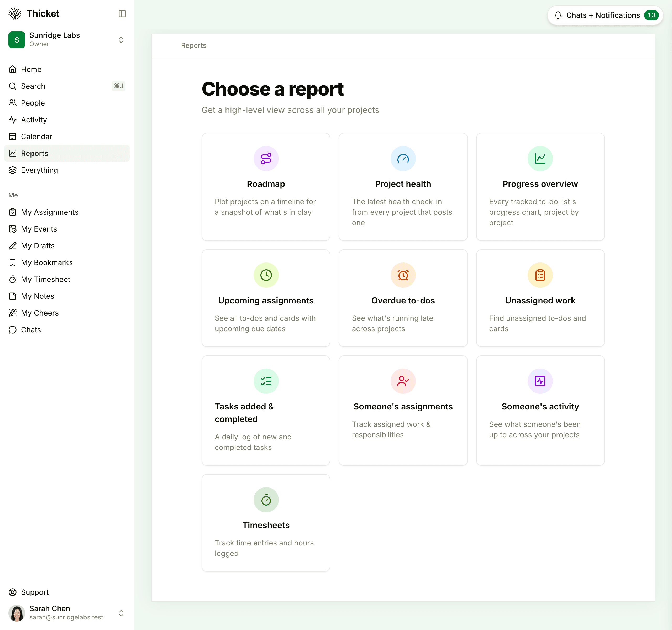
Task: Click the green Progress overview chart icon
Action: 540,159
